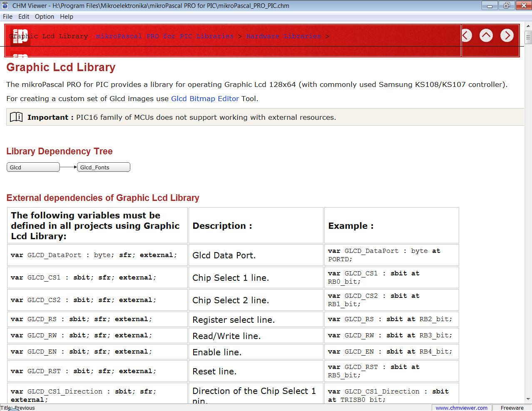Click example GLCD_DataPort at PORTD
The image size is (532, 411).
392,255
